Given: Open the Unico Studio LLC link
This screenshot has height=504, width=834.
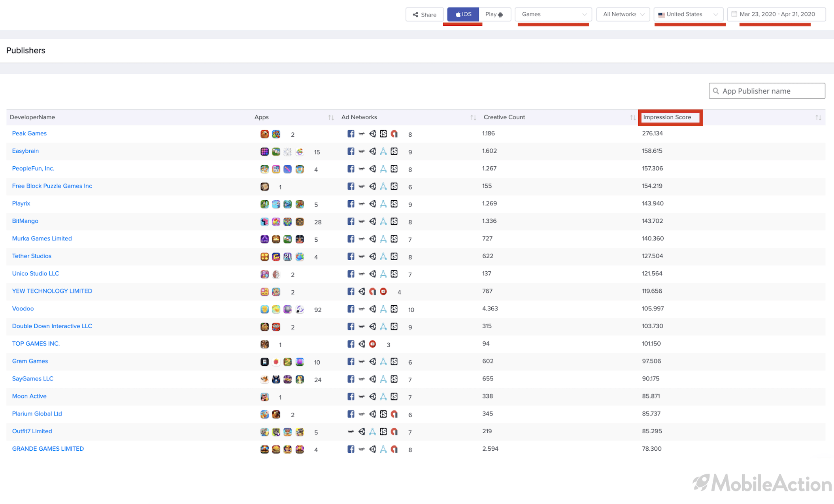Looking at the screenshot, I should pyautogui.click(x=36, y=273).
